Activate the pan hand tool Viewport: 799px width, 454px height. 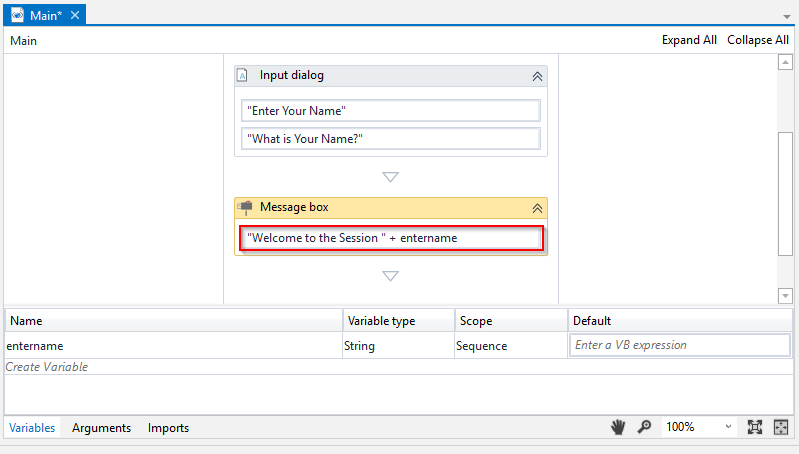click(618, 426)
